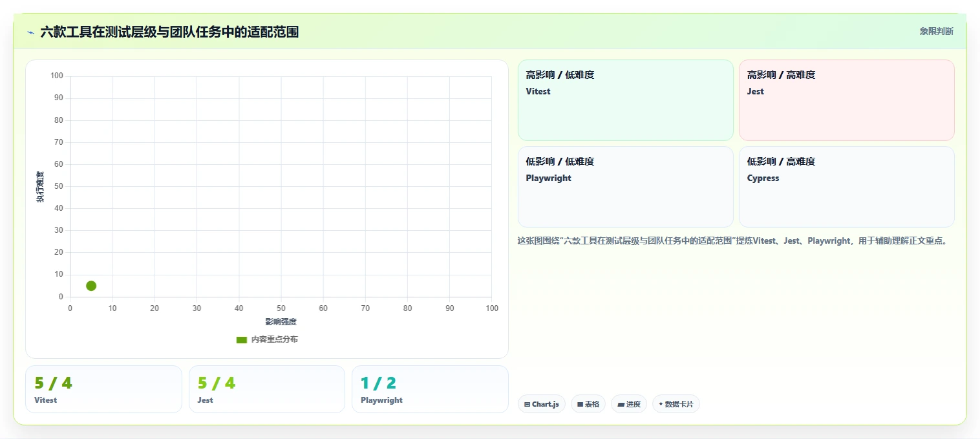
Task: Click the 数据卡片 tag chip
Action: [x=676, y=404]
